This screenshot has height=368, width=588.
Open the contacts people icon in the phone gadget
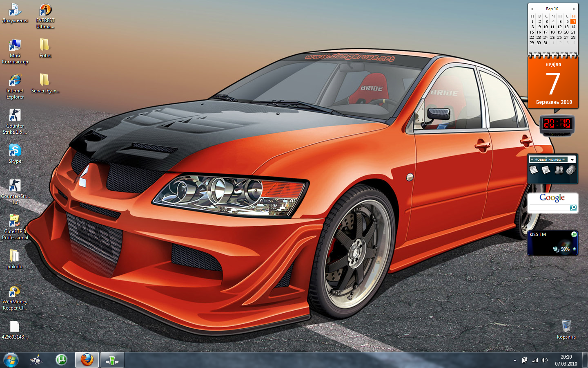click(x=559, y=170)
